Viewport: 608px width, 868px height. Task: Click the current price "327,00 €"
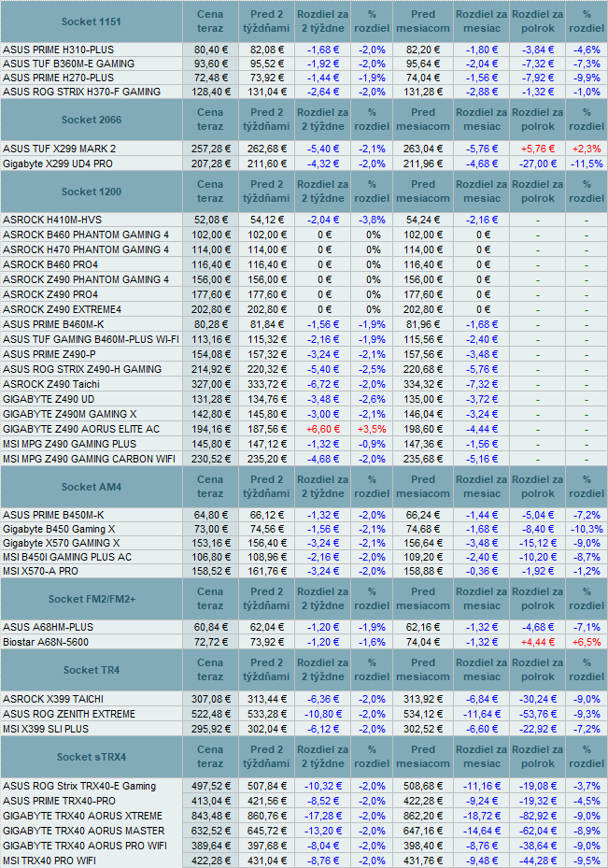211,384
